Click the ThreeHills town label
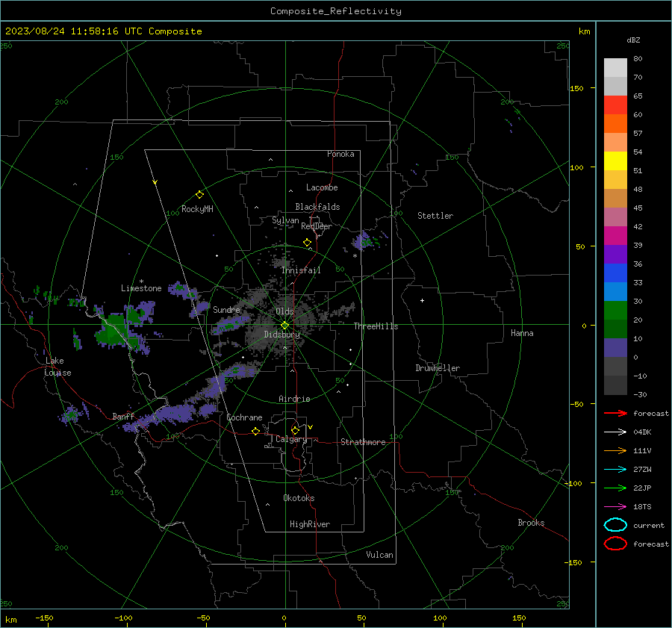 tap(376, 326)
